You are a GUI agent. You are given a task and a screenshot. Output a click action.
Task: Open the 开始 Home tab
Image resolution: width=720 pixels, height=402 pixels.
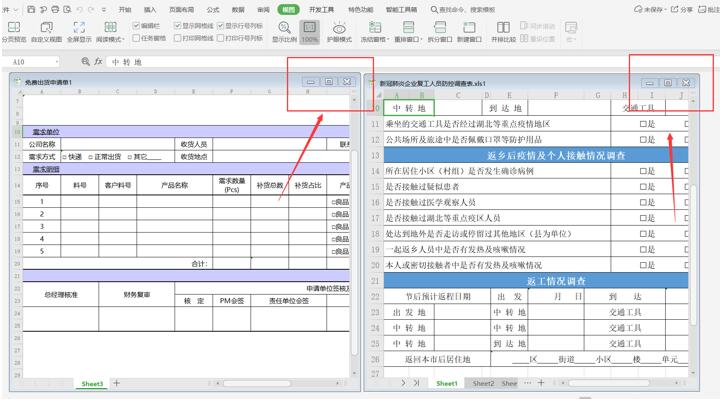(x=125, y=9)
